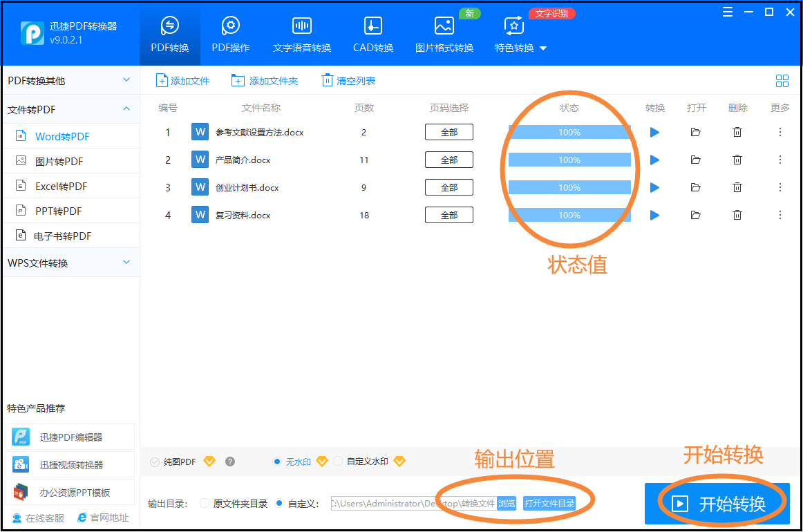Start converting 复习资料.docx with play icon

coord(654,215)
